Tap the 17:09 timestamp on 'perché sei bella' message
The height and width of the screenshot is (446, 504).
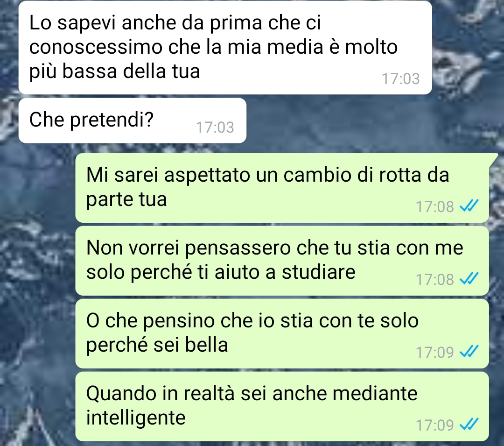tap(434, 352)
